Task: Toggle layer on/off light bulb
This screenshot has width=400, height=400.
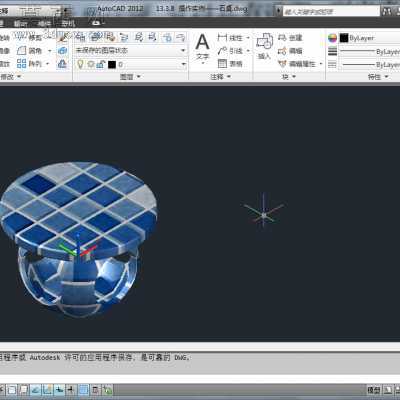Action: click(x=80, y=64)
